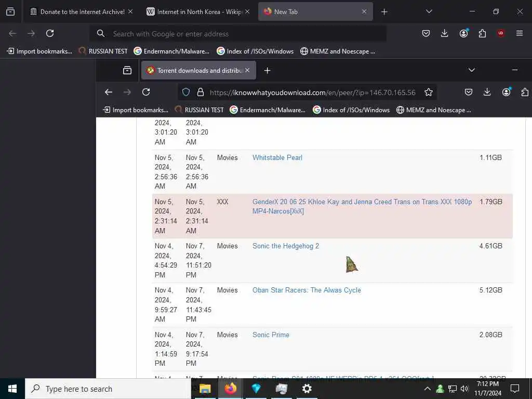Show hidden system tray icons
The width and height of the screenshot is (532, 399).
pos(428,389)
